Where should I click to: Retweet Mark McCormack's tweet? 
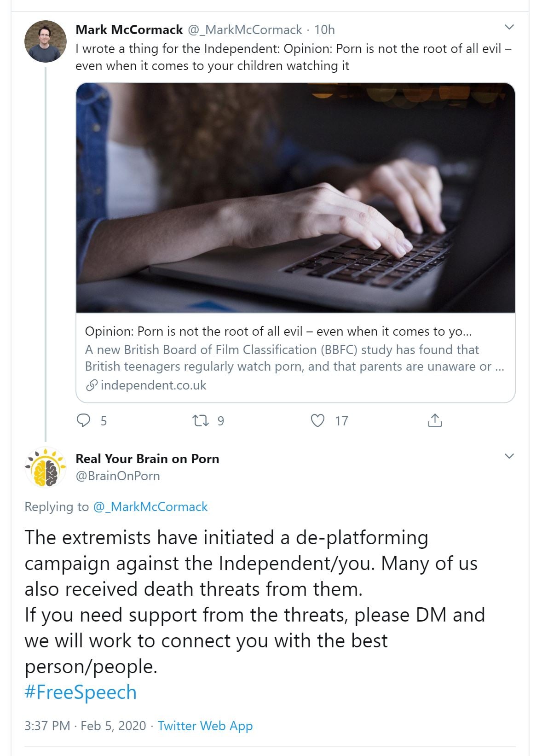200,420
